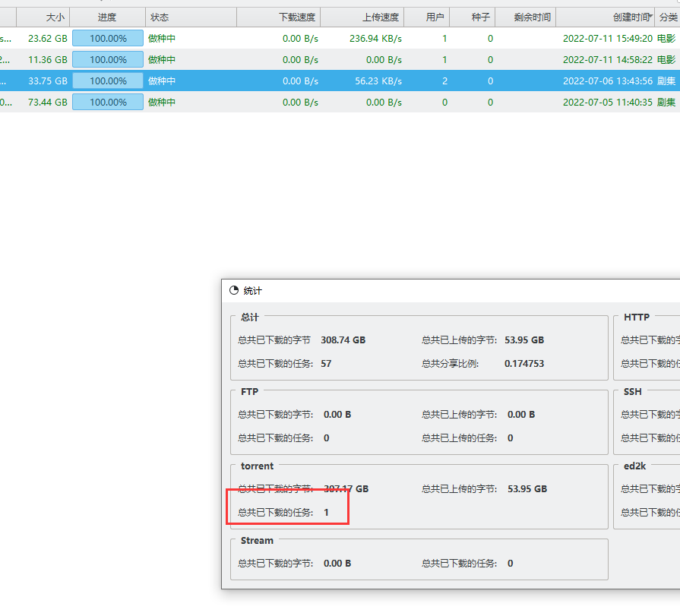Sort by 创建时间 column header

(606, 17)
